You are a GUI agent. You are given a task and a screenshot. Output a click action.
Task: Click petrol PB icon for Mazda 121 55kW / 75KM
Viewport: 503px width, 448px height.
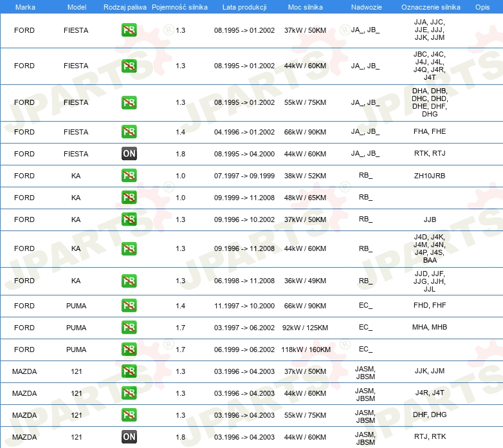tap(129, 415)
